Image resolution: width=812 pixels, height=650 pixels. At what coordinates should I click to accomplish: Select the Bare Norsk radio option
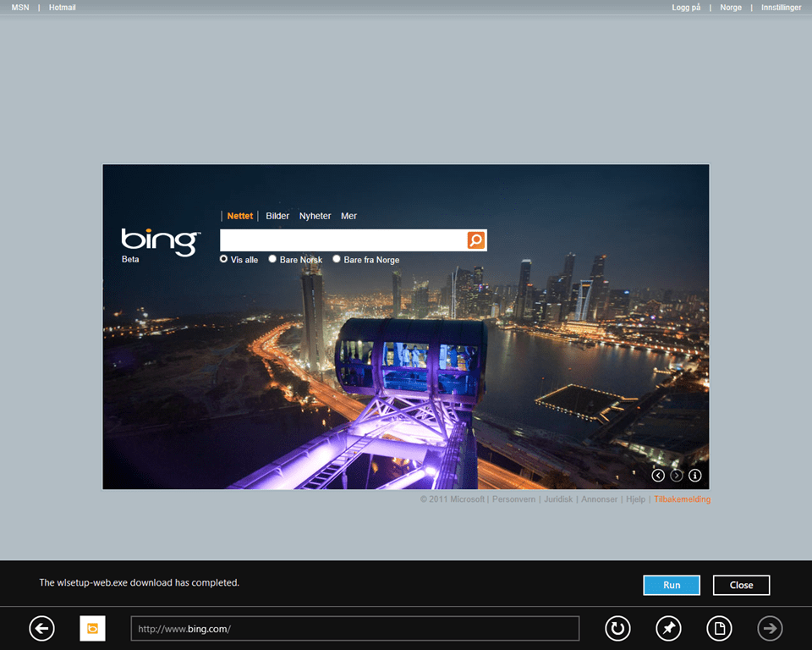point(272,259)
